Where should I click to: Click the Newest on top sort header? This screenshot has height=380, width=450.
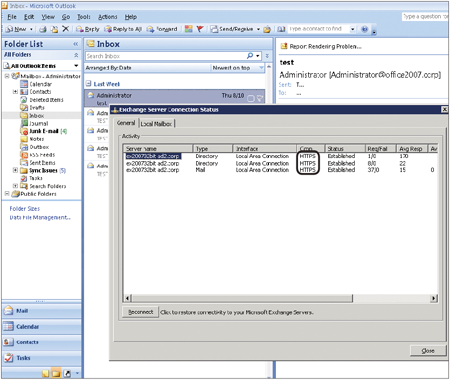238,68
